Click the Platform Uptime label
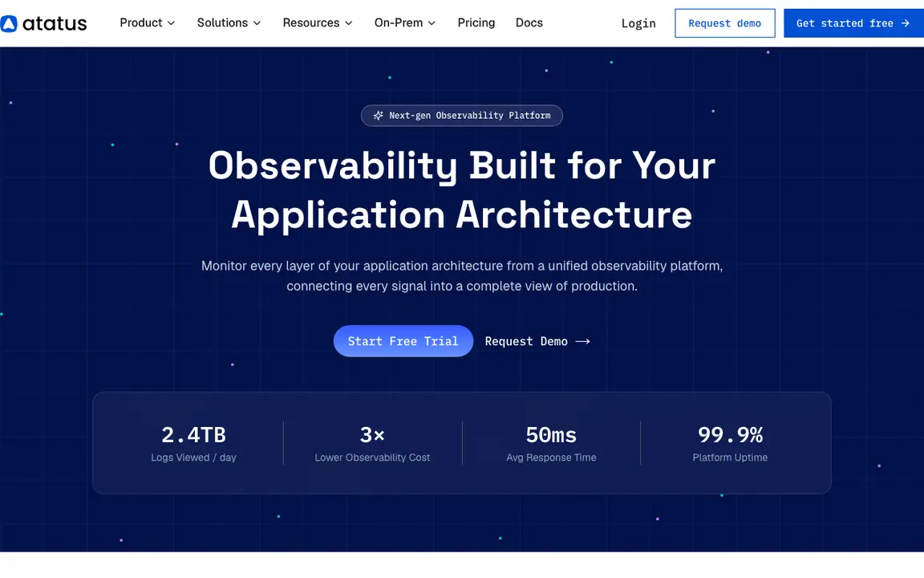This screenshot has height=578, width=924. tap(730, 458)
